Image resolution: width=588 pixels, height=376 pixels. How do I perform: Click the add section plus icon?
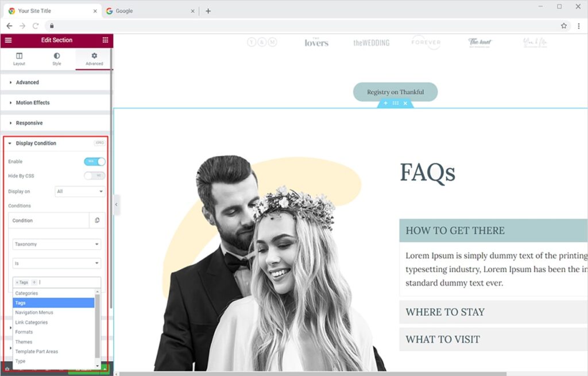(x=385, y=103)
